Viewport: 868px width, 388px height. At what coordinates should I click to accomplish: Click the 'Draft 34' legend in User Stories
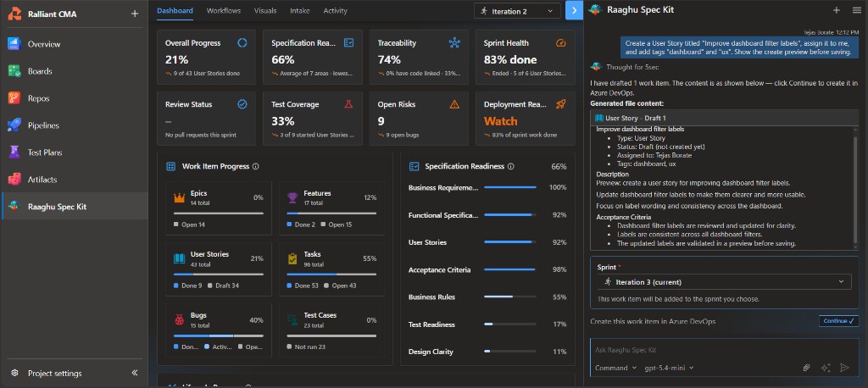pyautogui.click(x=222, y=285)
